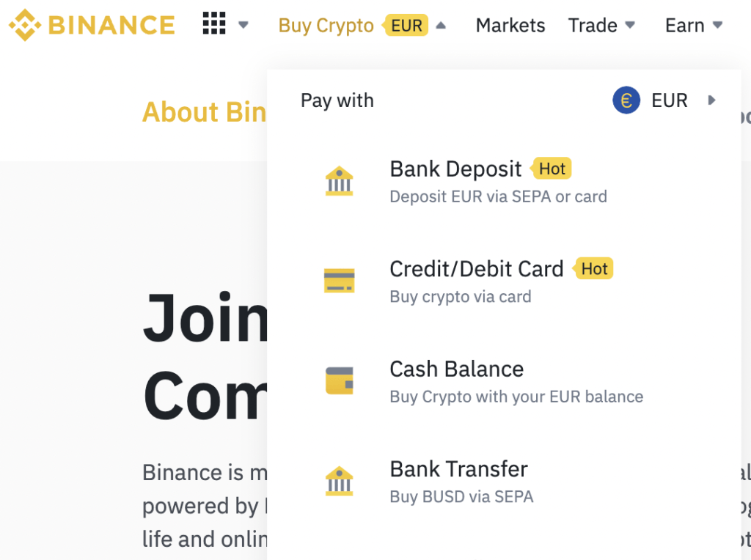Click the About Binance heading link
The height and width of the screenshot is (560, 751).
coord(205,112)
